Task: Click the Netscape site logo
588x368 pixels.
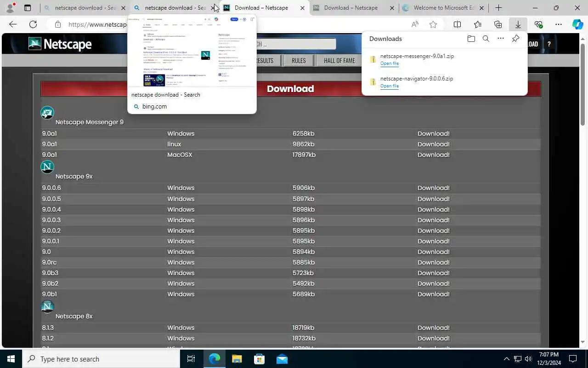Action: 60,44
